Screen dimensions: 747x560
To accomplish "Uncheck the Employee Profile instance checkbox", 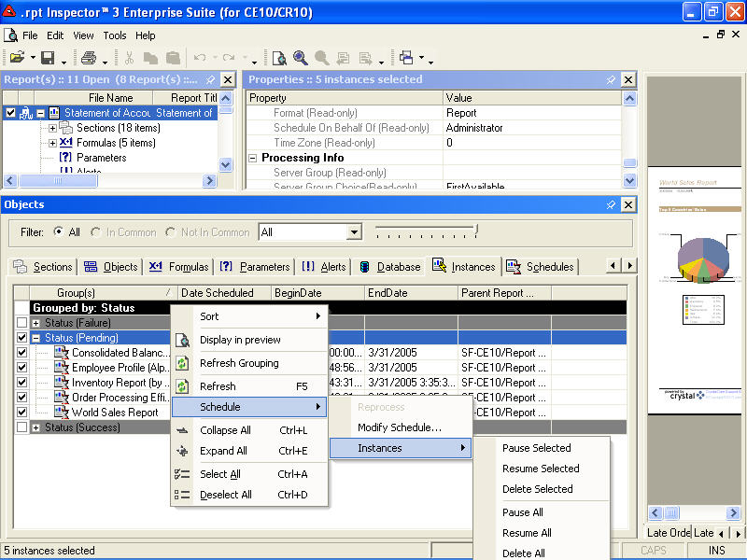I will tap(21, 367).
